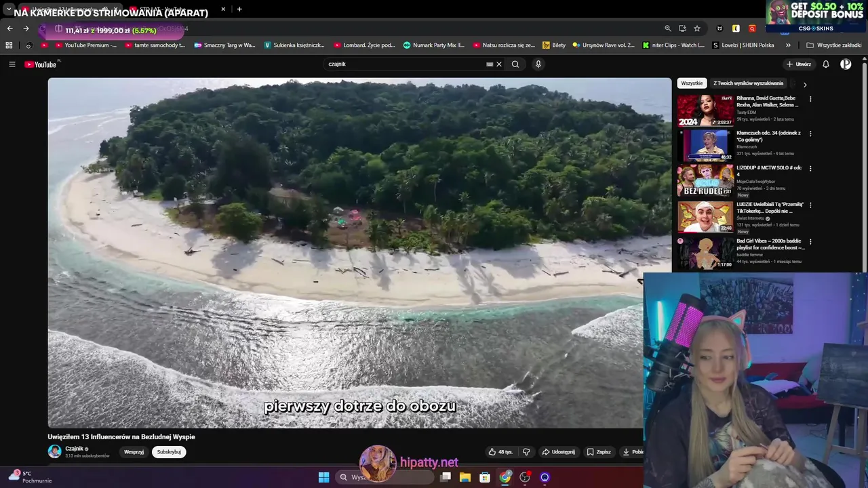Open the tab search dropdown arrow
The height and width of the screenshot is (488, 868).
(9, 9)
